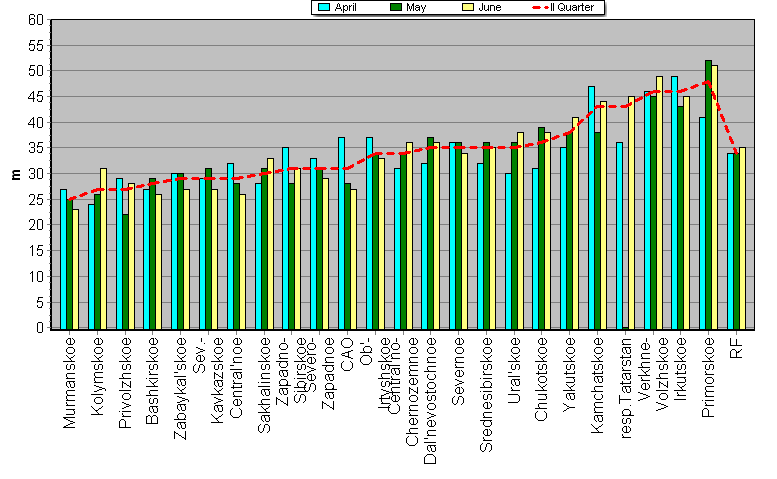Viewport: 777px width, 479px height.
Task: Click the May green legend swatch
Action: click(396, 7)
